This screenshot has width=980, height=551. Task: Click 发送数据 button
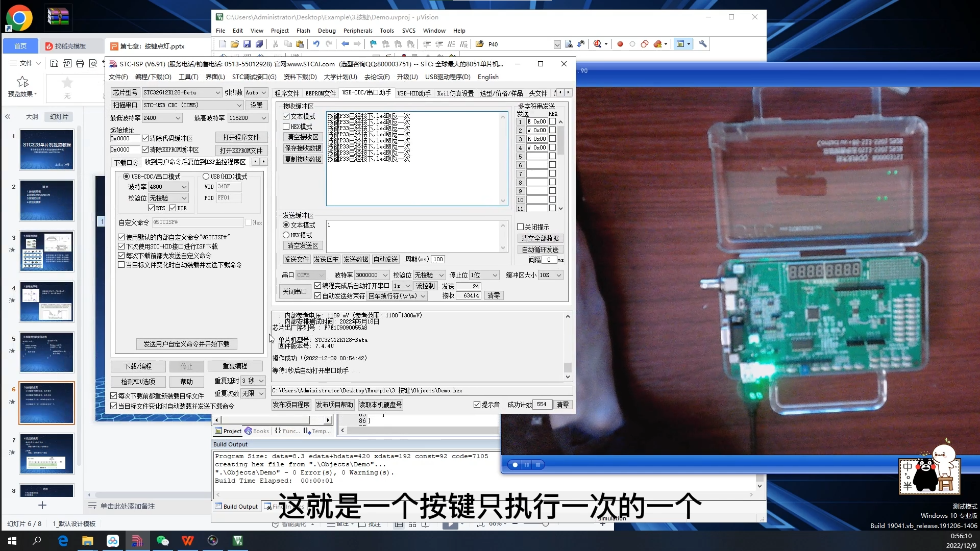(356, 259)
